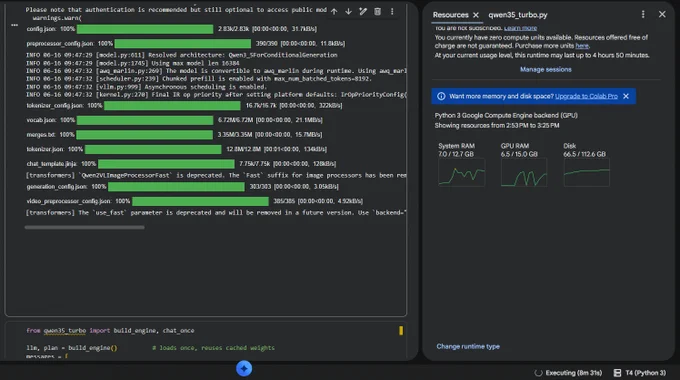Close the right side panel

click(662, 14)
